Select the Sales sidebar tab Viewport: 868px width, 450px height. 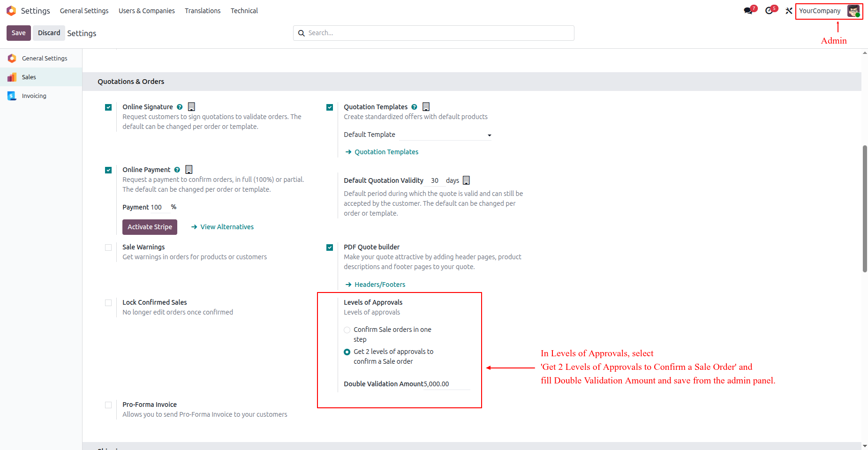point(41,77)
